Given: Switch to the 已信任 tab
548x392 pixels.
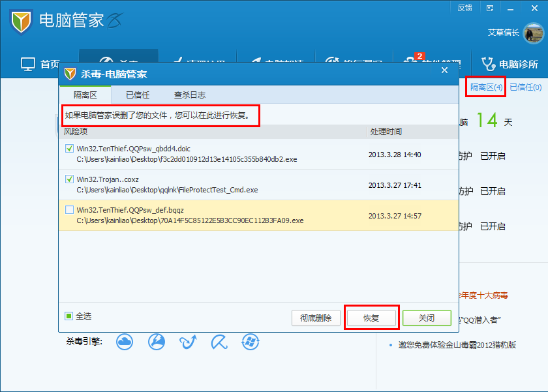Looking at the screenshot, I should click(138, 95).
